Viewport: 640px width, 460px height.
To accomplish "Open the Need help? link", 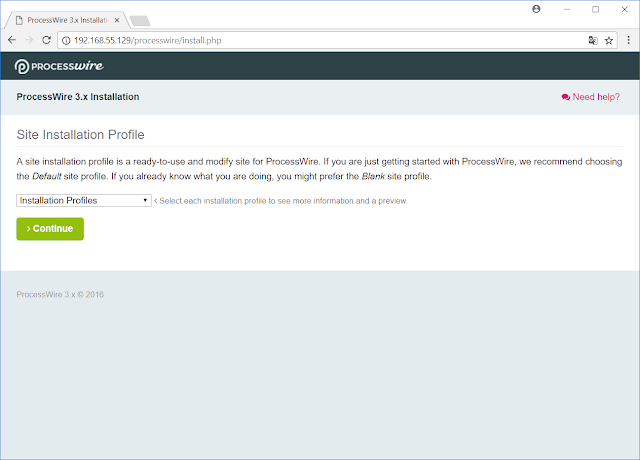I will 591,97.
